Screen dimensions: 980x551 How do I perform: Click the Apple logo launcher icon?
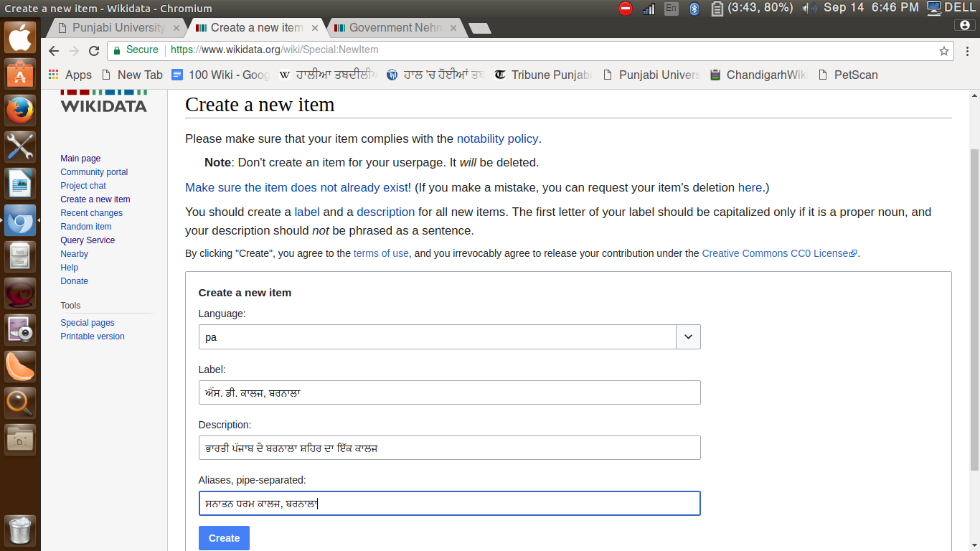coord(20,37)
